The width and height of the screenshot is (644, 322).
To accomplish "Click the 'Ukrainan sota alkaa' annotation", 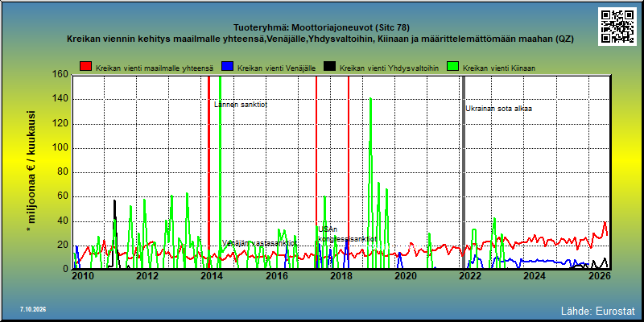I will click(x=498, y=109).
